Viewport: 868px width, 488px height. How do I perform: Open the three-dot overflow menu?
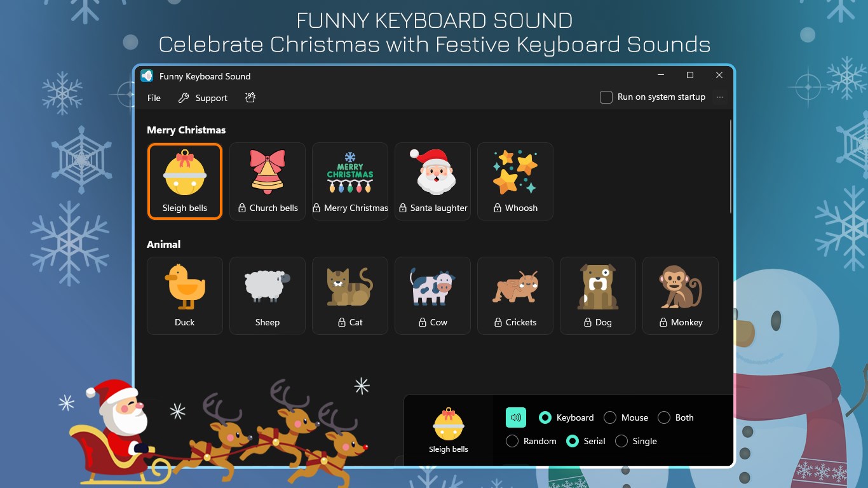[720, 97]
